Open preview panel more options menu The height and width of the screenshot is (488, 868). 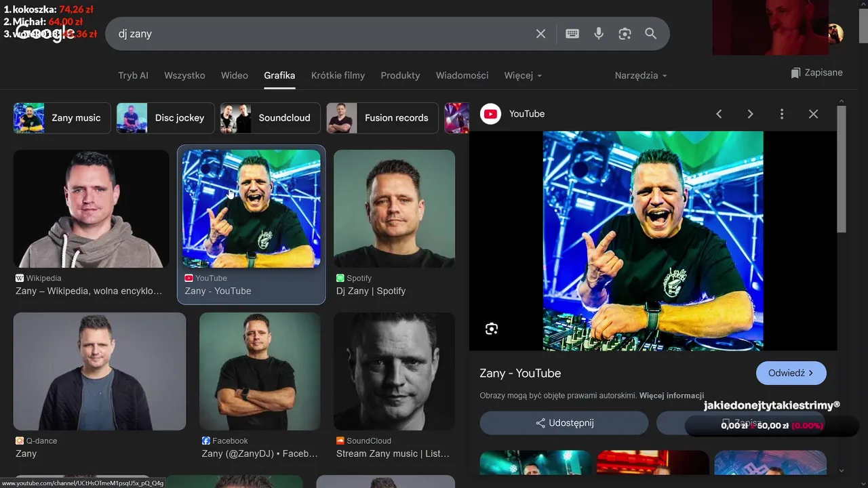[782, 114]
